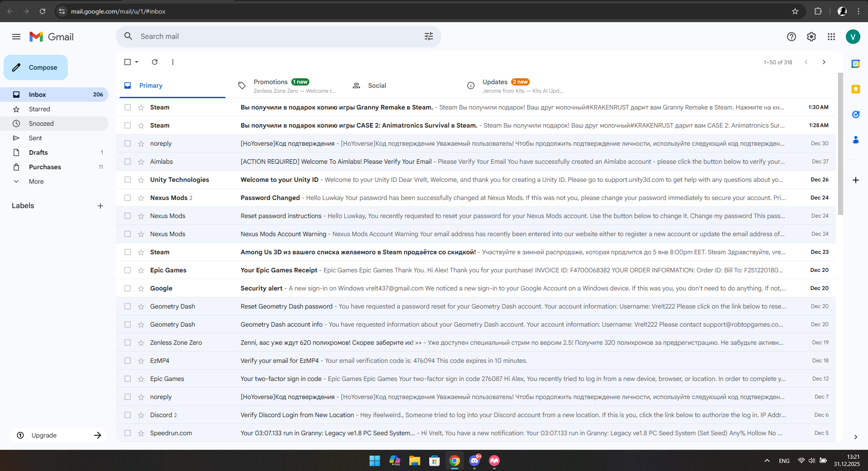Check the Google Security alert email checkbox
Screen dimensions: 868x471
tap(128, 288)
